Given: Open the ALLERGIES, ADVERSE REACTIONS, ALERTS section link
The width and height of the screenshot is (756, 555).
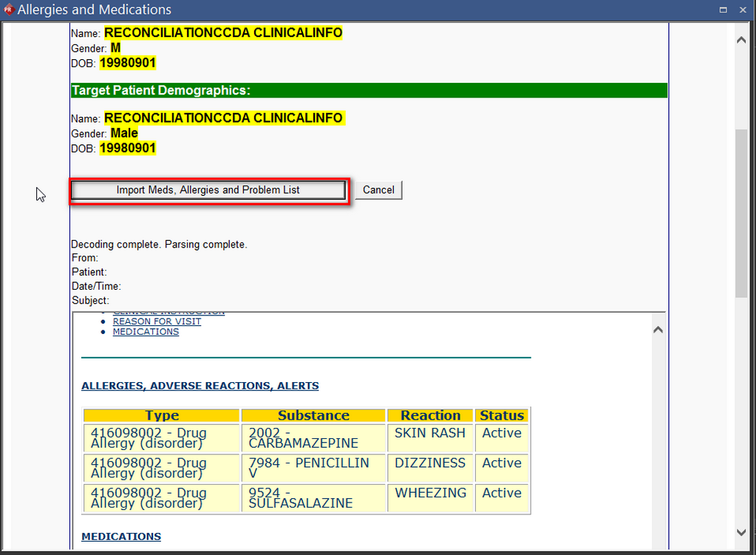Looking at the screenshot, I should (x=200, y=385).
